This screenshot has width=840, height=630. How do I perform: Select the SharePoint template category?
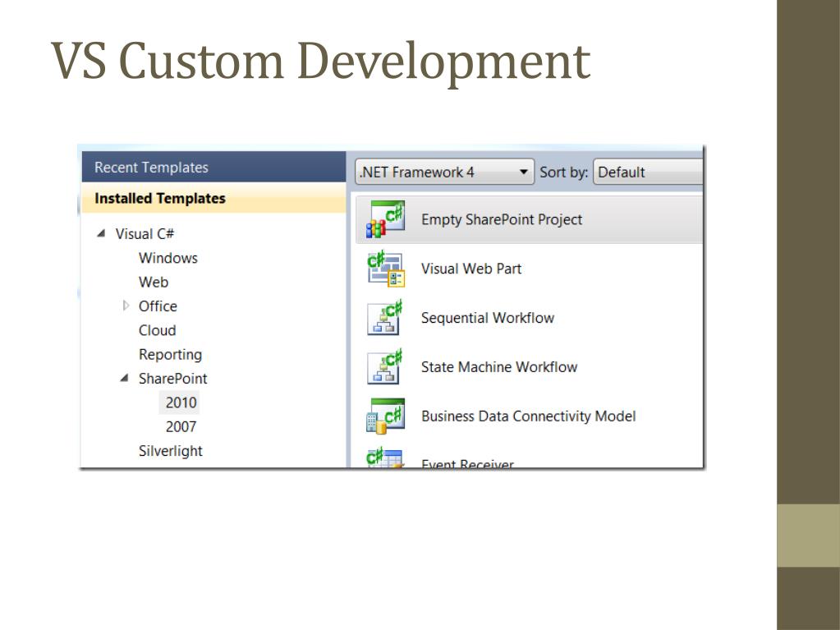(172, 379)
